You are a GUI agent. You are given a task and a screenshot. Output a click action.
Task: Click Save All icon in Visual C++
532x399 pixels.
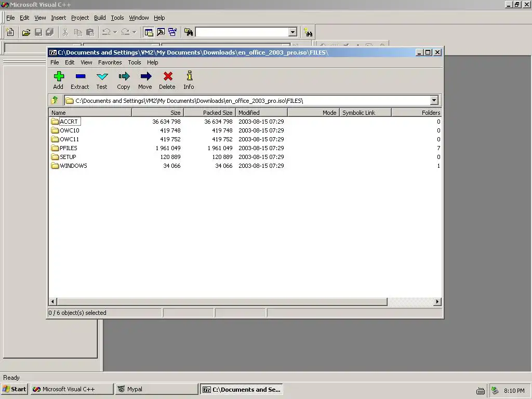(x=50, y=32)
